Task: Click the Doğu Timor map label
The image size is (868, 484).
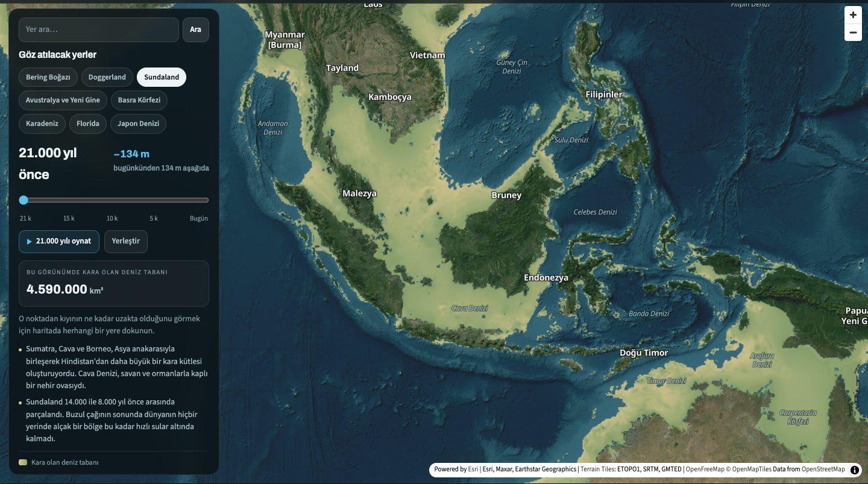Action: click(644, 353)
